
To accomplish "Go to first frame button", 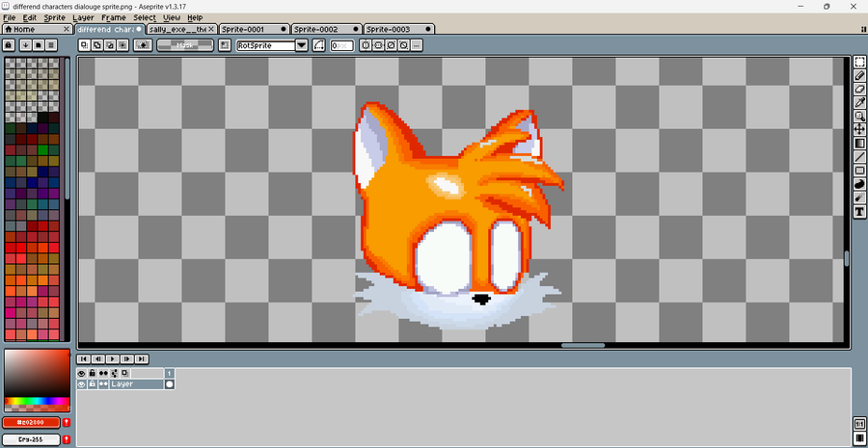I will 84,359.
